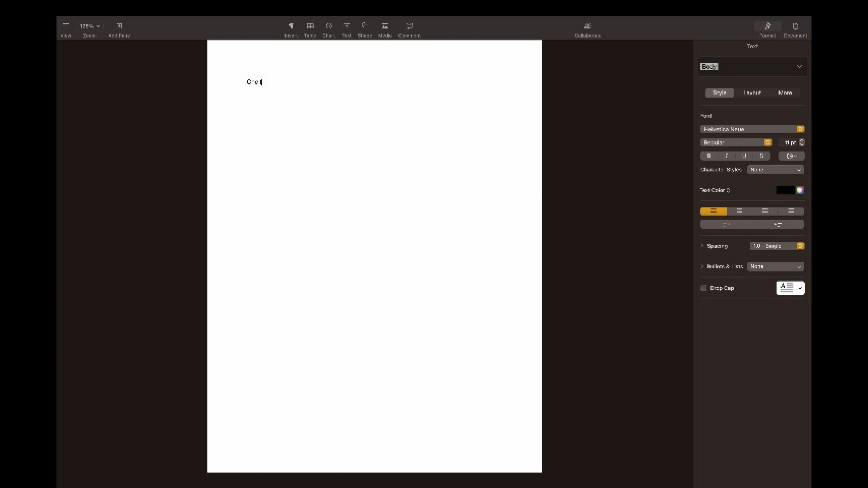Open the Character Styles dropdown
This screenshot has width=868, height=488.
coord(775,170)
